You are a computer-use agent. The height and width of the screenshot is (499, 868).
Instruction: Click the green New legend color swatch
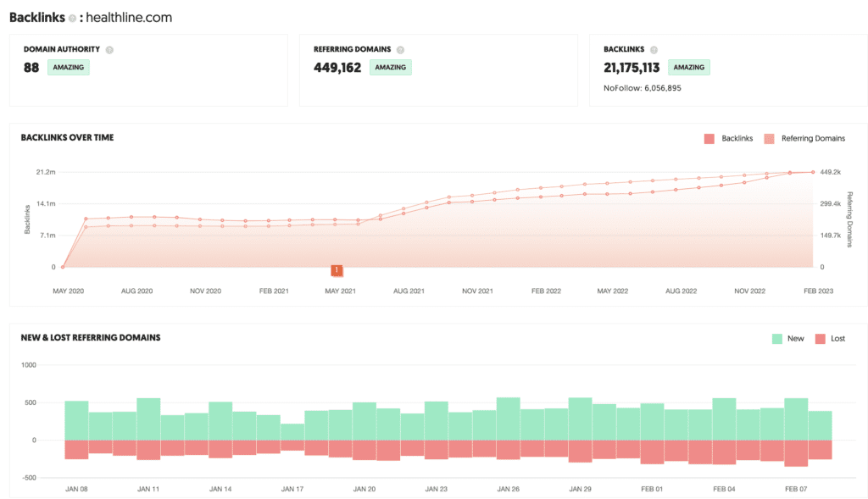[777, 338]
